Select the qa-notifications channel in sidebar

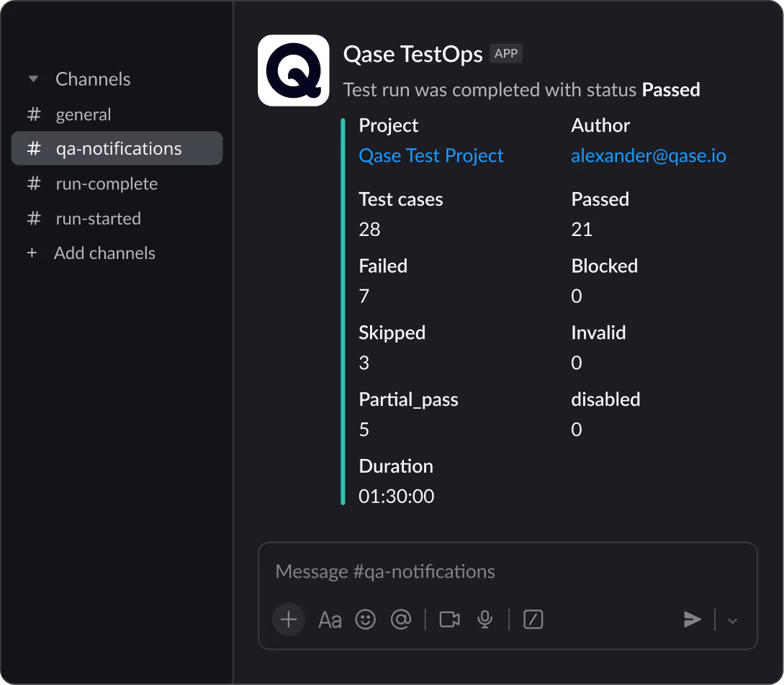pyautogui.click(x=117, y=148)
